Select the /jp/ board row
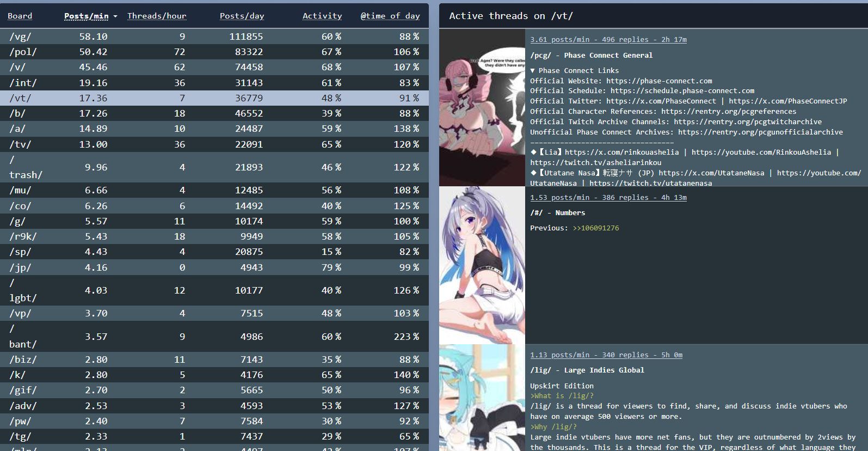The image size is (868, 451). (214, 267)
